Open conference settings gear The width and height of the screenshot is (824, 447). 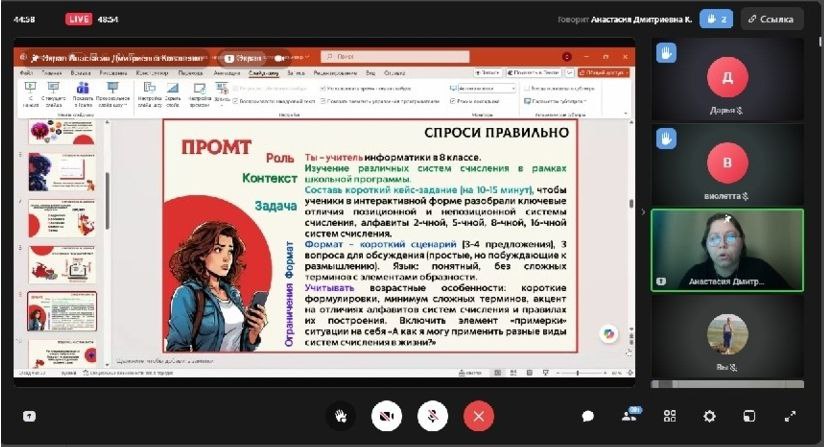click(x=709, y=416)
